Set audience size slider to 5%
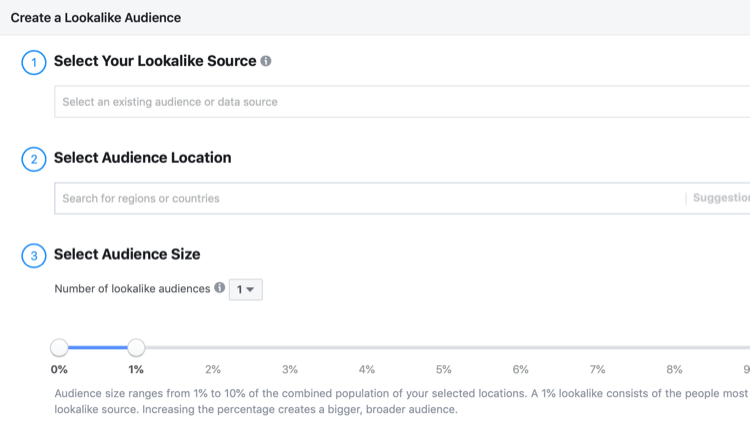This screenshot has height=446, width=750. pyautogui.click(x=444, y=348)
